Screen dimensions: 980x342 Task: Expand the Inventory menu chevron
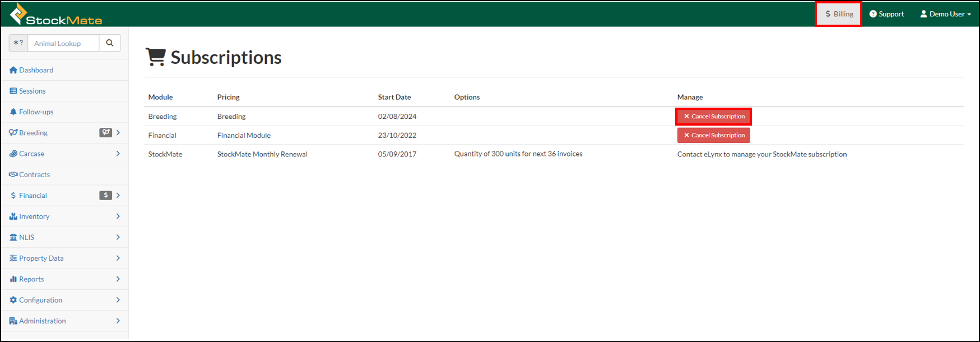(x=118, y=216)
